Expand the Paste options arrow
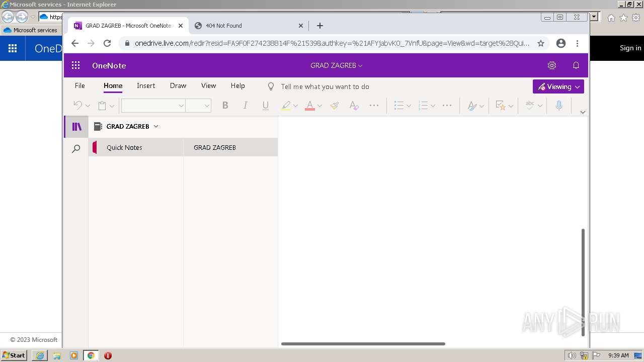644x362 pixels. click(112, 106)
